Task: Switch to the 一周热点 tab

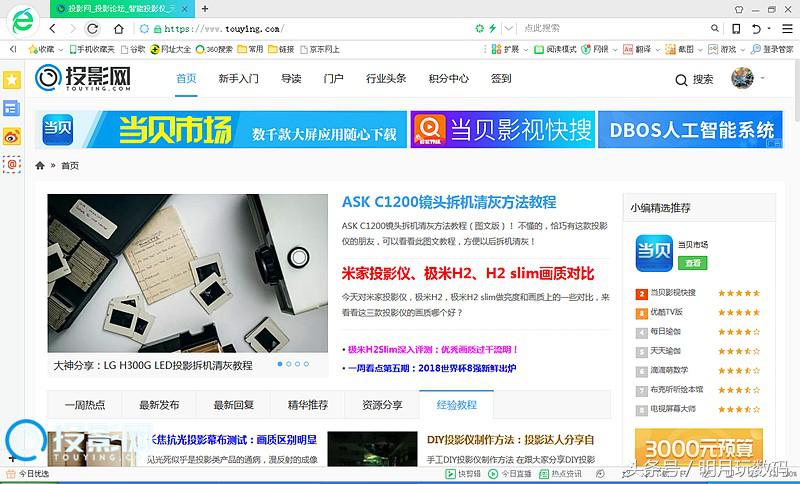Action: point(85,405)
